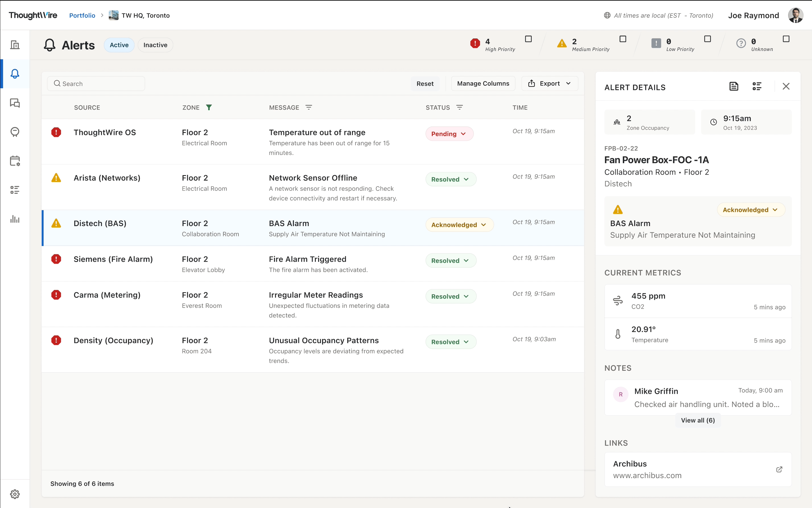Click the 455 ppm CO2 metric

(x=698, y=301)
